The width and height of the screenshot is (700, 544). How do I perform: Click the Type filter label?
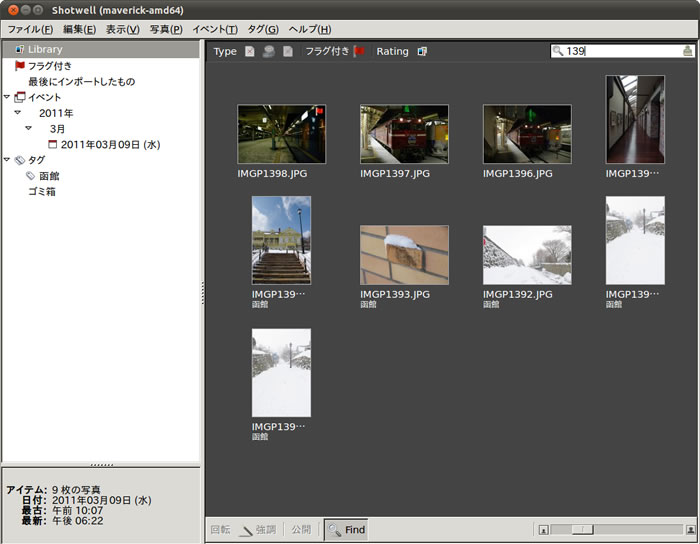225,52
